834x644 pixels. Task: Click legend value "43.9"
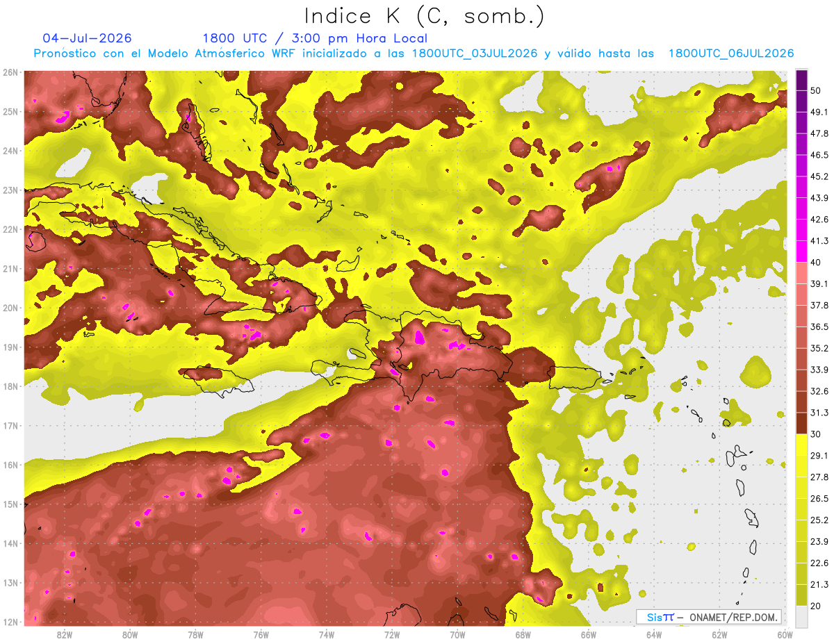tap(819, 198)
